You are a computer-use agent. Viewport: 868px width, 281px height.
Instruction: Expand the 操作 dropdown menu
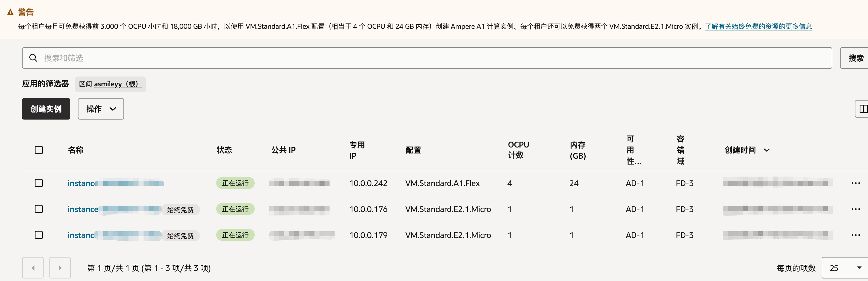101,109
